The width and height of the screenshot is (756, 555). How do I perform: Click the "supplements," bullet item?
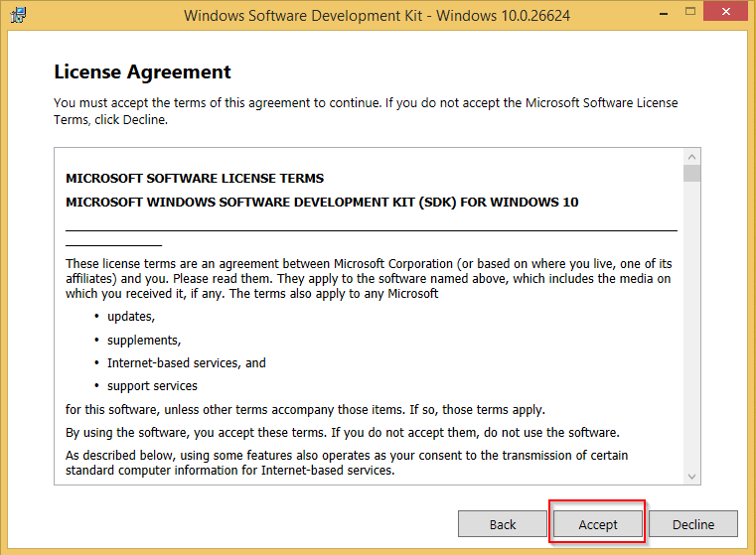[x=144, y=340]
